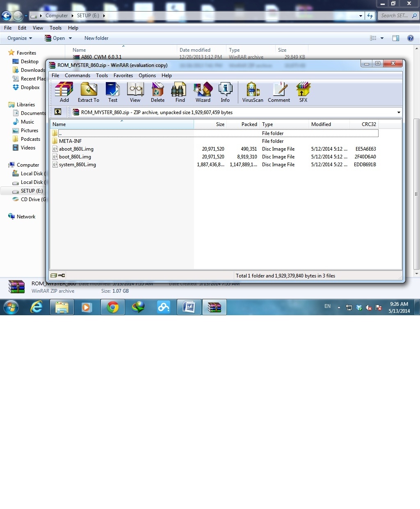420x509 pixels.
Task: Click the View icon in WinRAR toolbar
Action: 135,92
